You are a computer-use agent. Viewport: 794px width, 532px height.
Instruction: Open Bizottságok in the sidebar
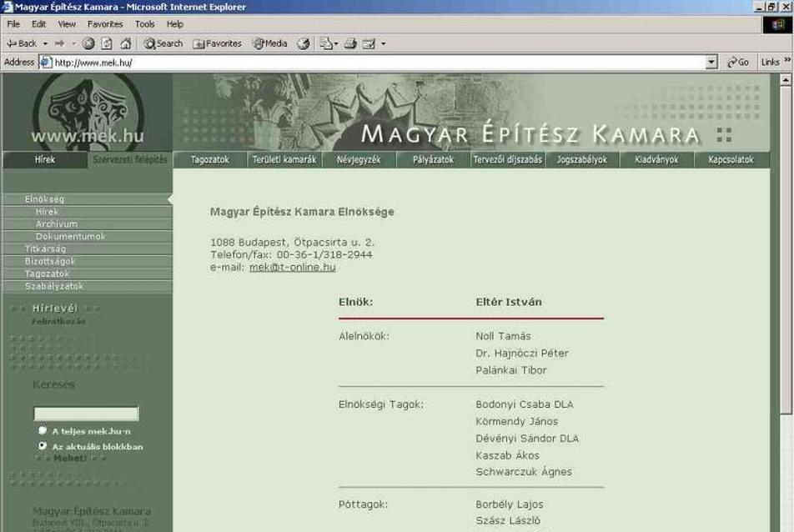[x=87, y=261]
